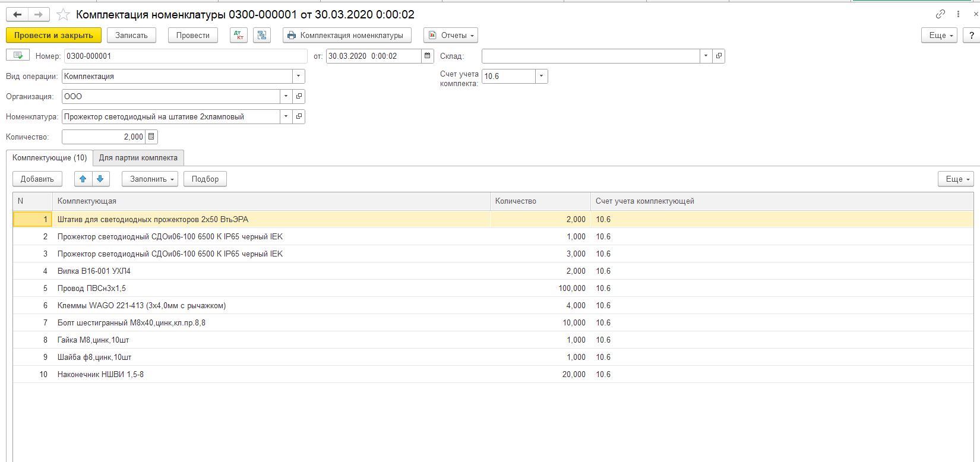Move row down with blue arrow
The image size is (980, 462).
point(100,179)
